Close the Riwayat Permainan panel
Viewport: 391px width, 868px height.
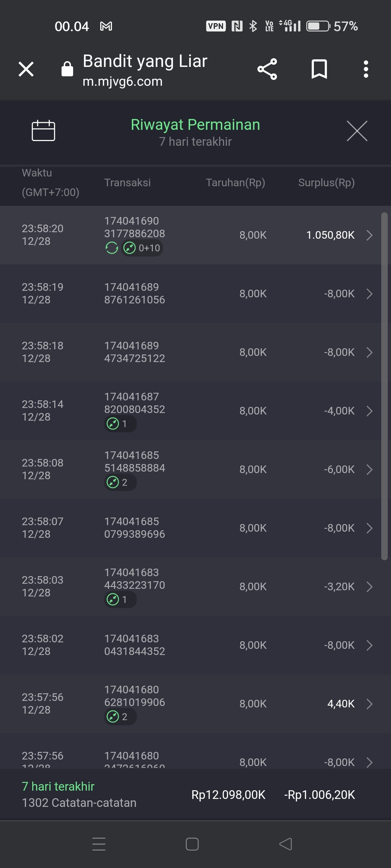click(357, 131)
